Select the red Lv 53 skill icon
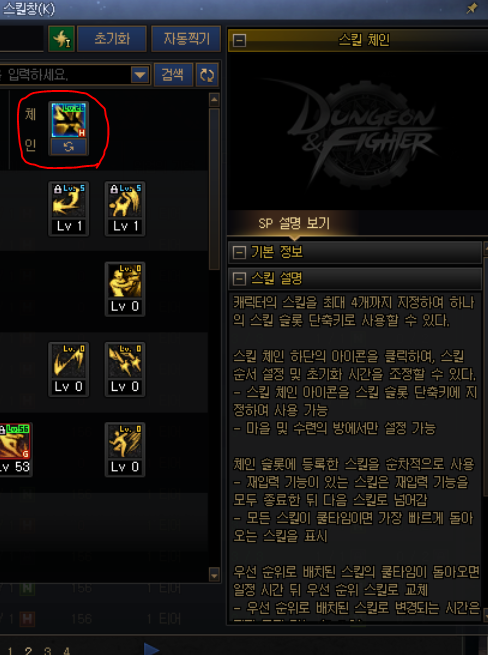Screen dimensions: 488x655 [x=15, y=449]
